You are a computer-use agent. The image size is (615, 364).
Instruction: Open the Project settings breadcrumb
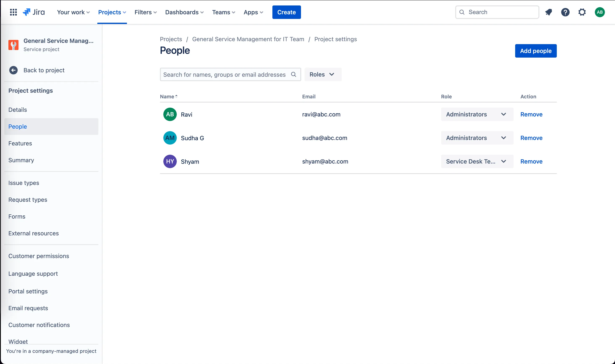[335, 39]
